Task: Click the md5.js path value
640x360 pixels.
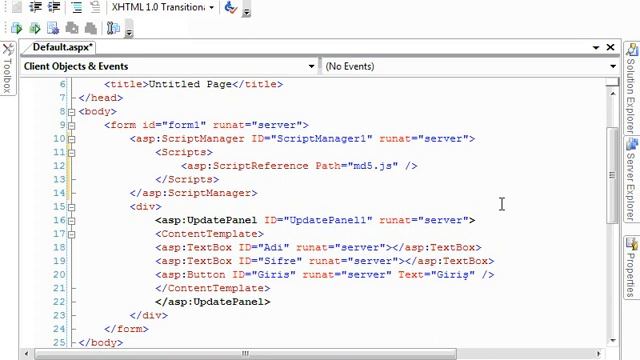Action: click(x=373, y=166)
